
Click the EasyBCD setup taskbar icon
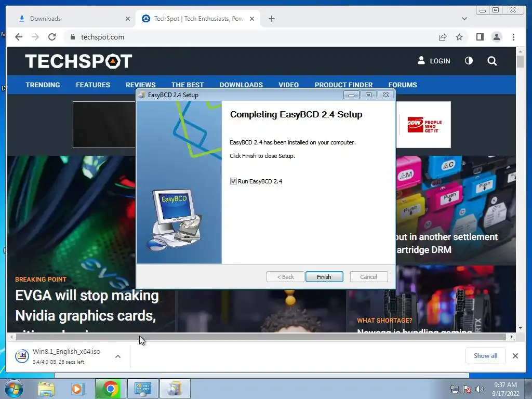pos(175,389)
